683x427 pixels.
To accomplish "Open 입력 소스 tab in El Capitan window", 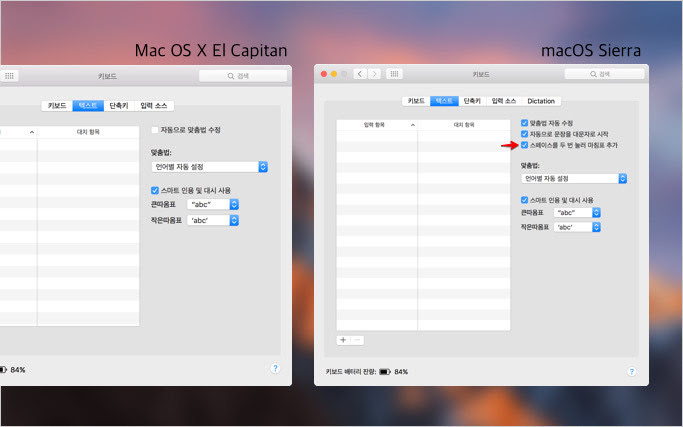I will pyautogui.click(x=154, y=105).
